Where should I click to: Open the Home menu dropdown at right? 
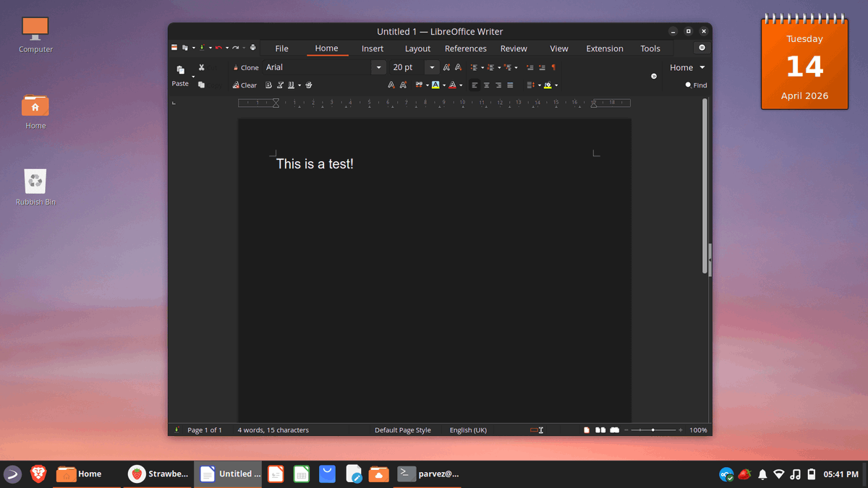[x=686, y=67]
